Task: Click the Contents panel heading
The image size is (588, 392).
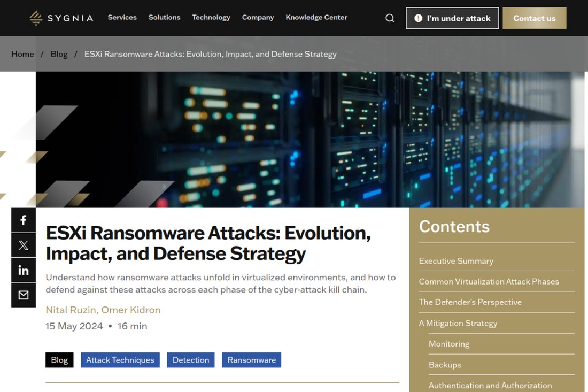Action: (x=454, y=227)
